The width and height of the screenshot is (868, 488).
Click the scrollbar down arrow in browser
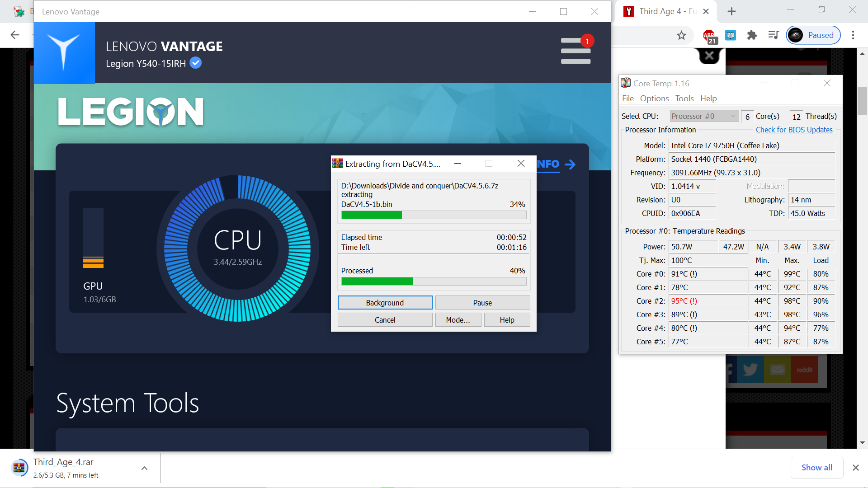tap(862, 443)
